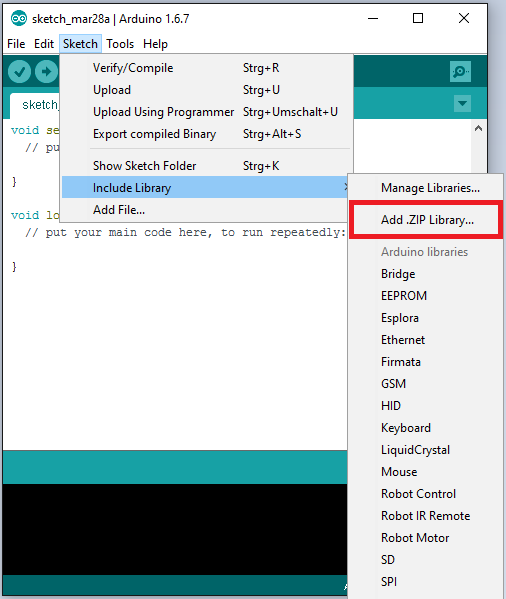Viewport: 506px width, 599px height.
Task: Include the Mouse library
Action: [425, 472]
